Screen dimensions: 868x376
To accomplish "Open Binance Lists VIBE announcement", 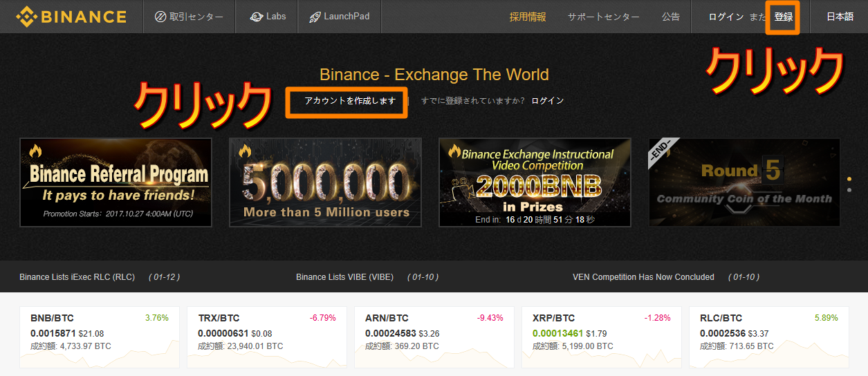I will (x=344, y=277).
